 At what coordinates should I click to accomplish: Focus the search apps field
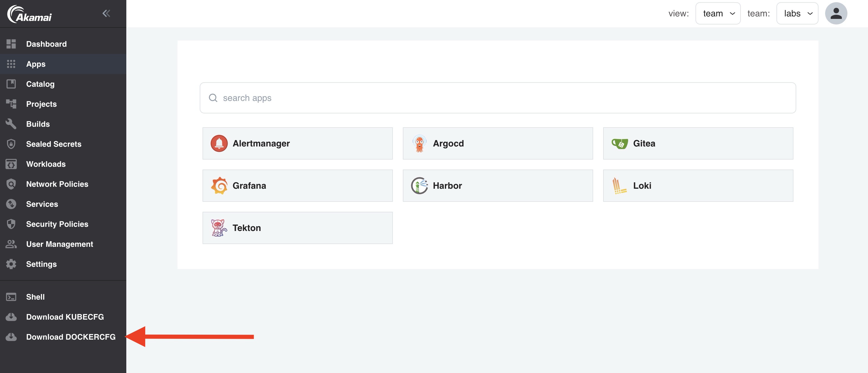[x=498, y=98]
